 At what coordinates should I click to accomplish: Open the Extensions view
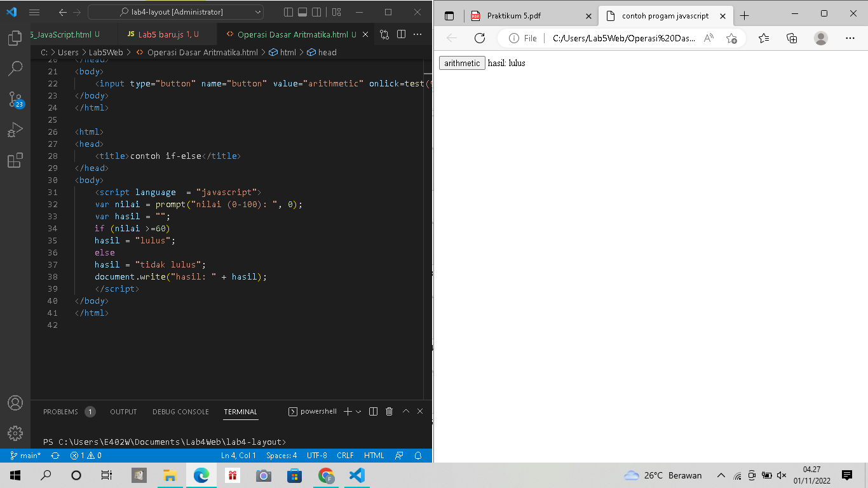15,161
